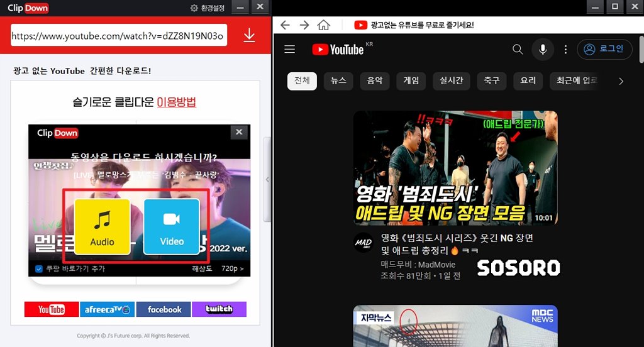
Task: Open YouTube three-dot settings menu
Action: (x=565, y=49)
